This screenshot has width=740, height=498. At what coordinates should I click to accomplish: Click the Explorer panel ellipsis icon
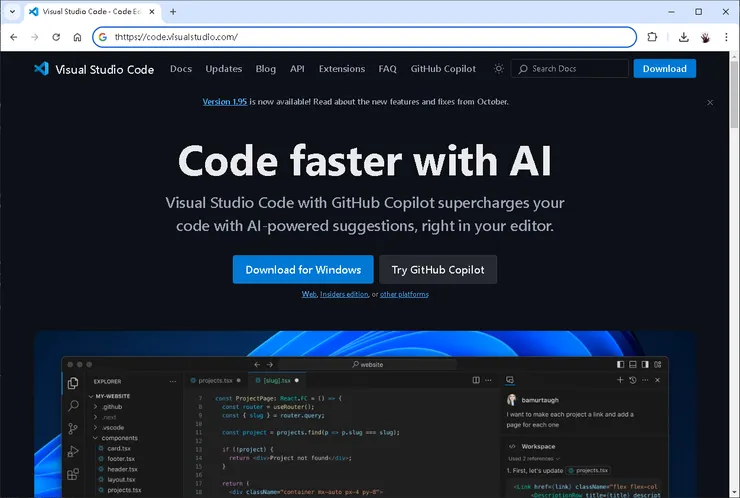(173, 381)
